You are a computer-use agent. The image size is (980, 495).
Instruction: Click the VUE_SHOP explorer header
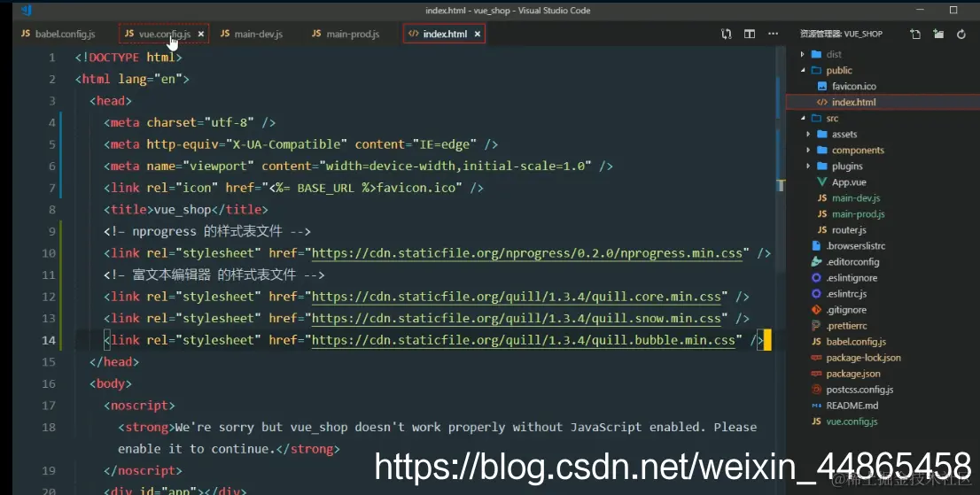(x=841, y=34)
